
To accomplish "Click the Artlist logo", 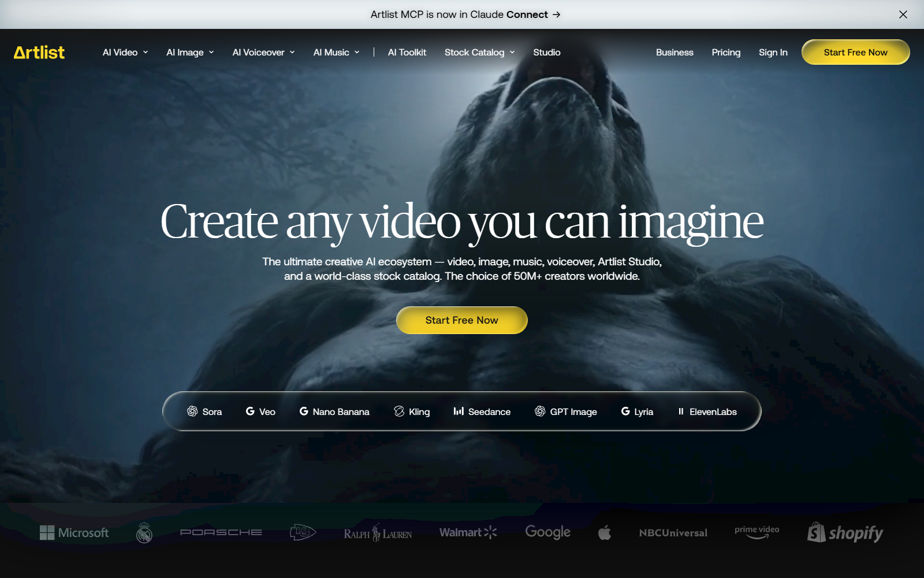I will [39, 53].
